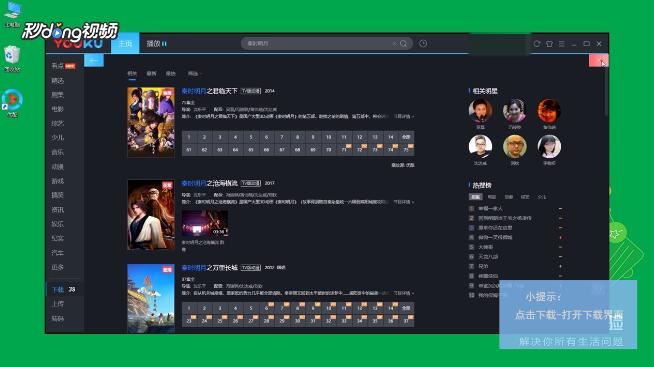
Task: Select the first underlined filter tab in results
Action: [132, 74]
